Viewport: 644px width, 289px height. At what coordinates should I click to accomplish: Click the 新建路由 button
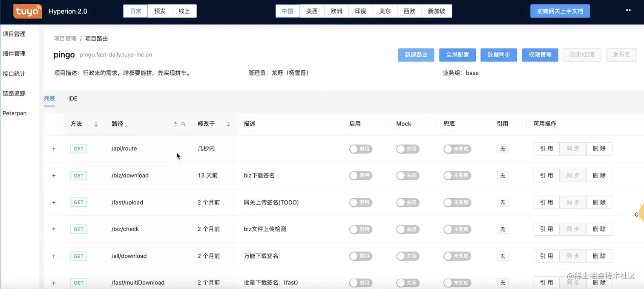(416, 55)
